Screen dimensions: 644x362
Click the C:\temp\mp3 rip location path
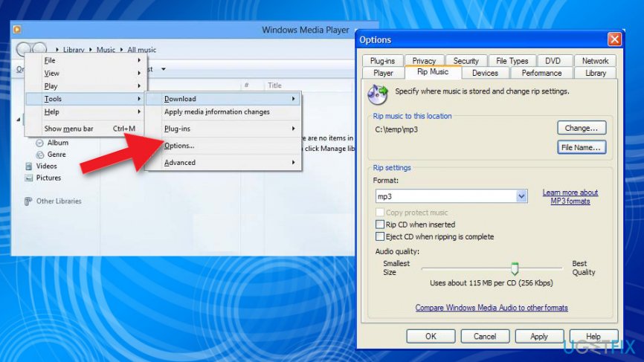tap(396, 129)
